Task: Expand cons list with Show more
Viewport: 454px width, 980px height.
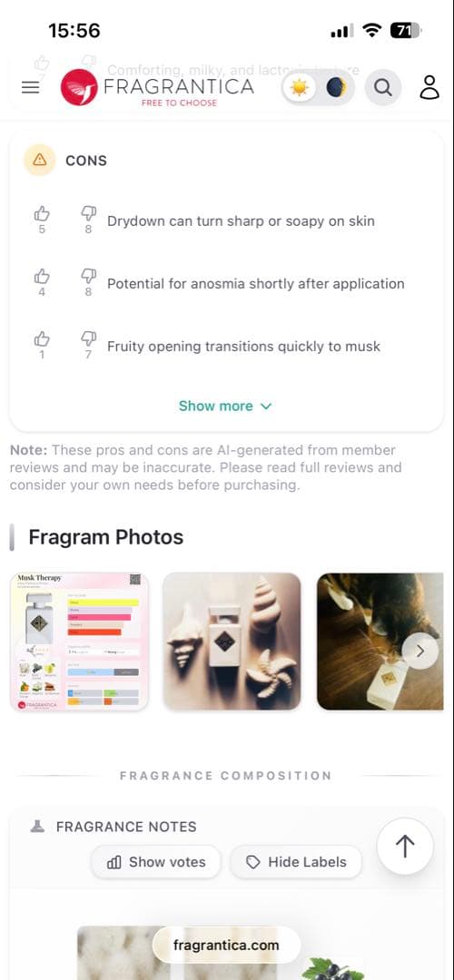Action: coord(225,407)
